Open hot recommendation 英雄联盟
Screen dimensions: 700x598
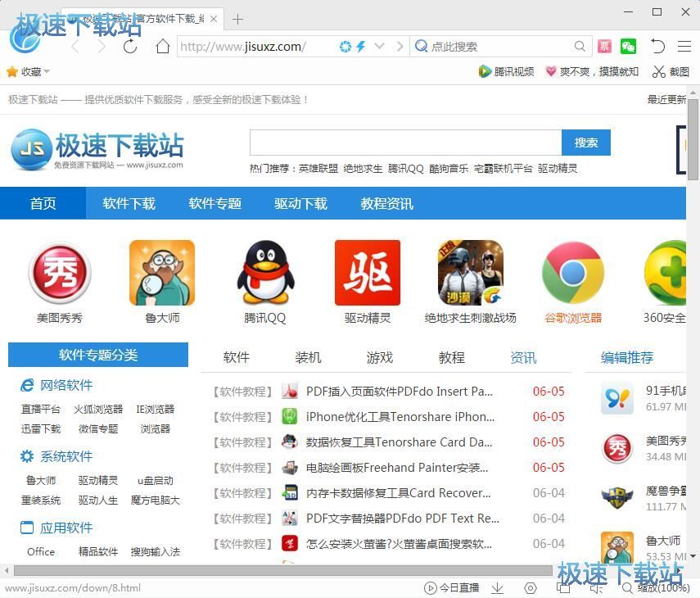pos(318,169)
